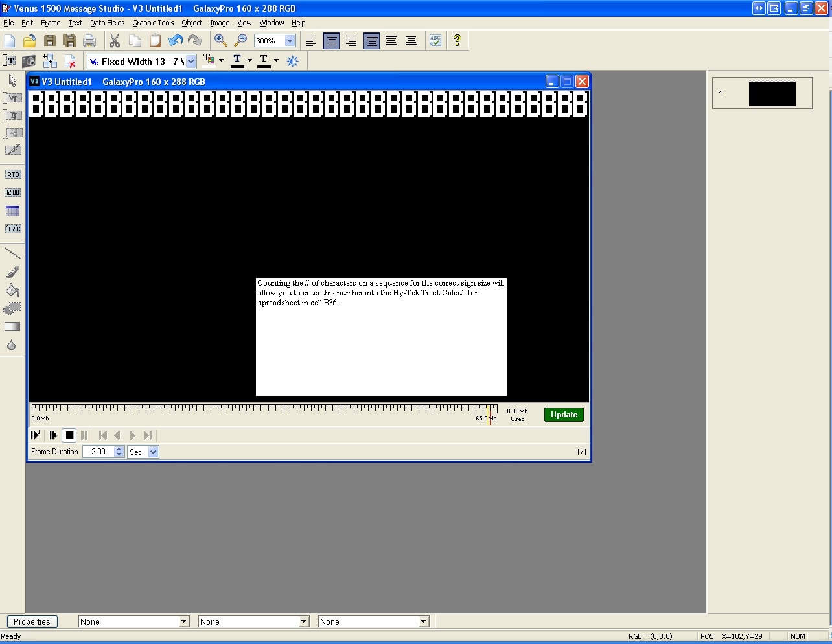Pick the RTD data field tool
This screenshot has width=832, height=644.
click(13, 174)
